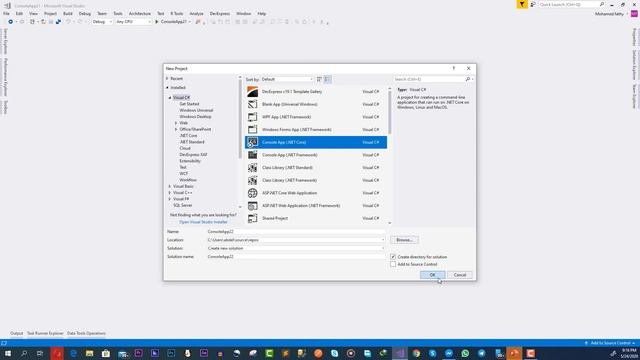
Task: Switch to the Data Tools Operations tab
Action: click(x=87, y=333)
